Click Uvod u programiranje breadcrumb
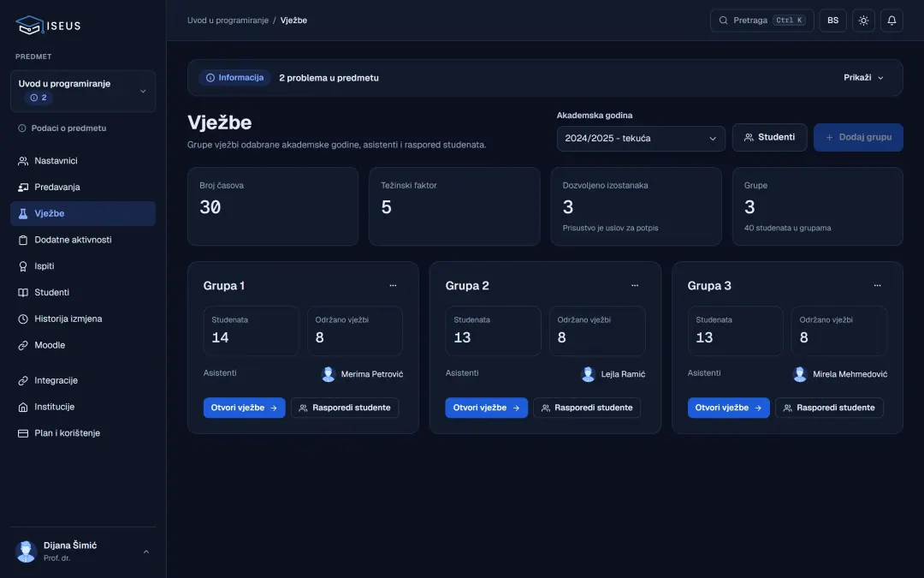The width and height of the screenshot is (924, 578). click(228, 20)
